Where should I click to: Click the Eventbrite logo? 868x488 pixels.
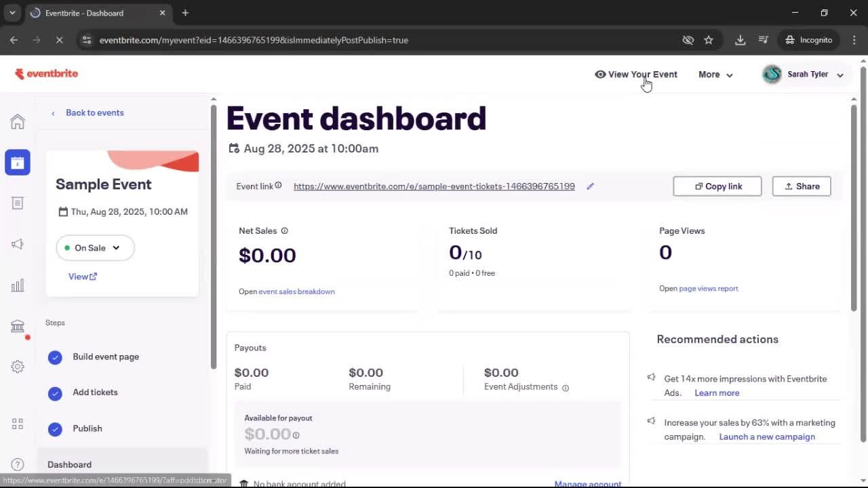[47, 74]
